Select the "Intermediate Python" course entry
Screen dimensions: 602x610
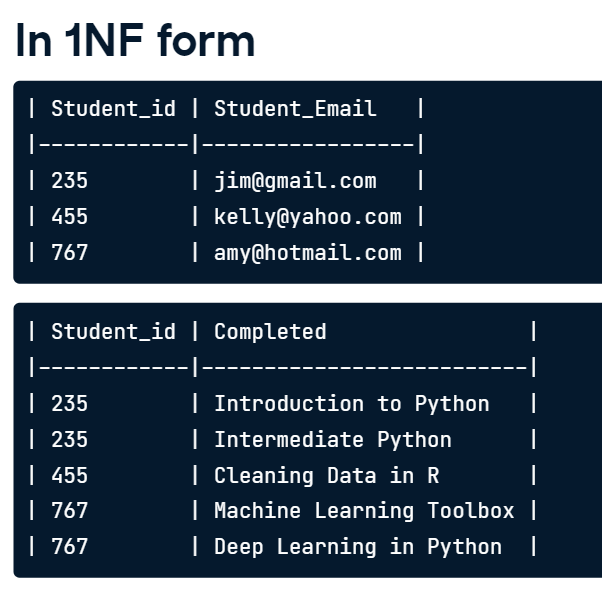point(332,440)
